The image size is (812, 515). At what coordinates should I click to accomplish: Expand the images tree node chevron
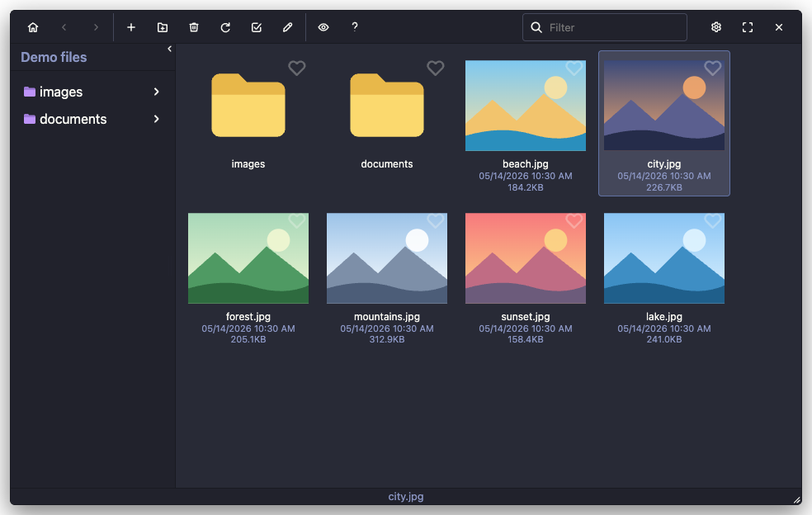pos(157,92)
